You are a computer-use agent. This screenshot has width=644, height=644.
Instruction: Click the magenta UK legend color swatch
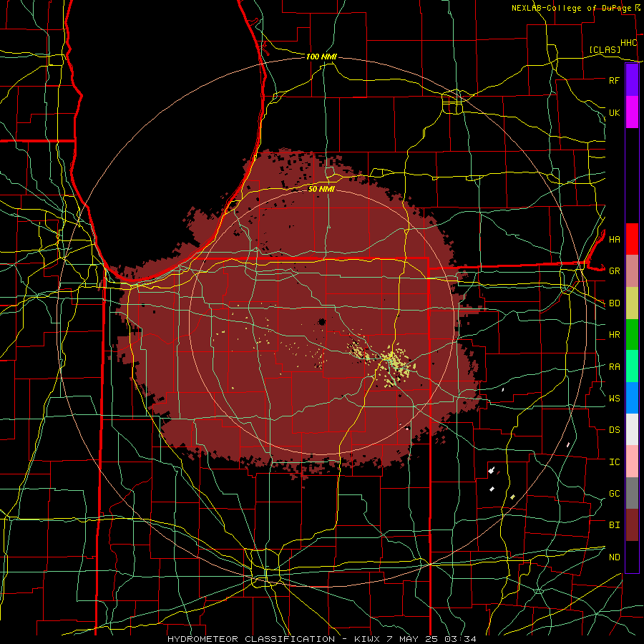pyautogui.click(x=632, y=112)
